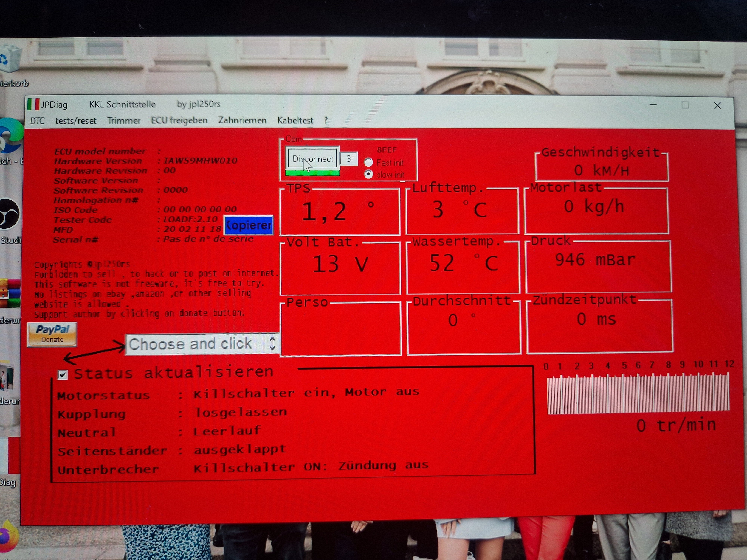Click the blue Kopieren button

coord(249,225)
